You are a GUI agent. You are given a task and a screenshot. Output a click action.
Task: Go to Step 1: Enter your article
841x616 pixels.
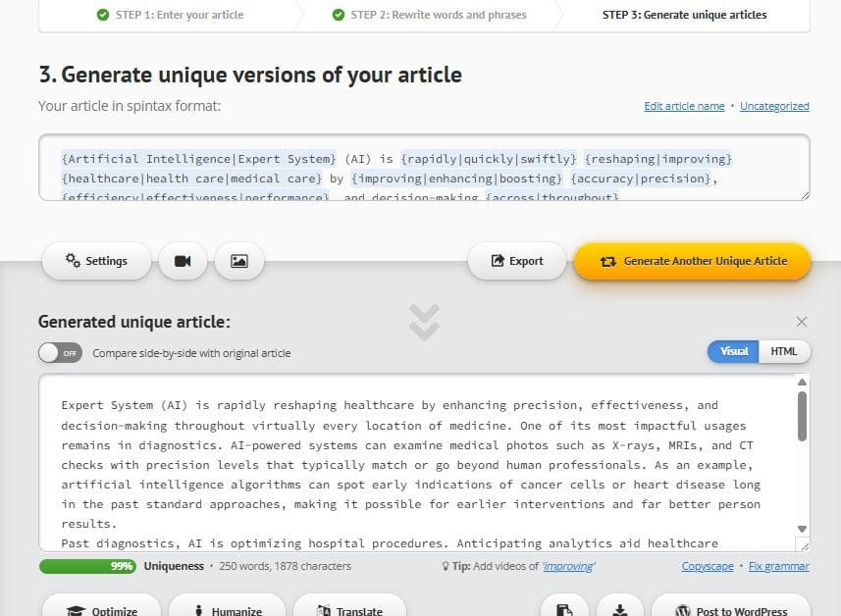click(170, 15)
